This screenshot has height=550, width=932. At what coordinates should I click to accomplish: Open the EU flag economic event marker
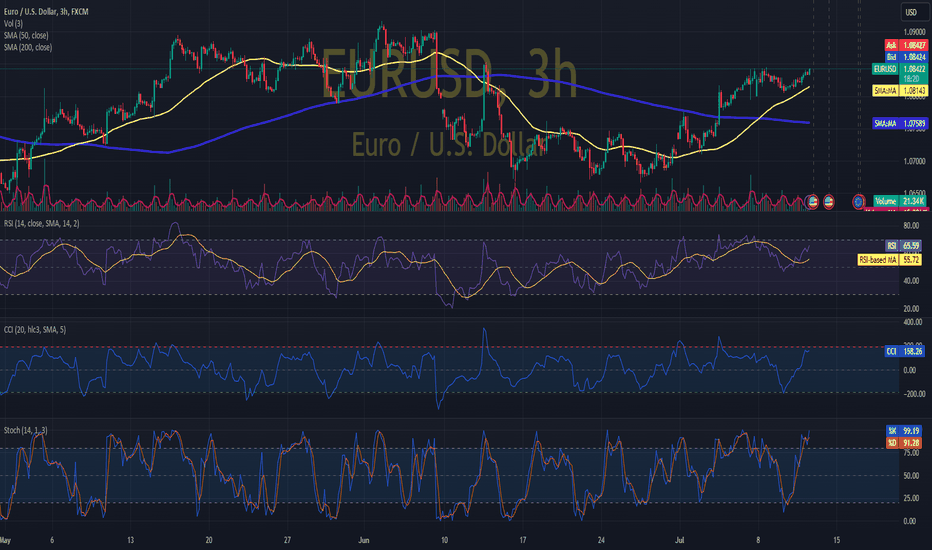tap(858, 202)
